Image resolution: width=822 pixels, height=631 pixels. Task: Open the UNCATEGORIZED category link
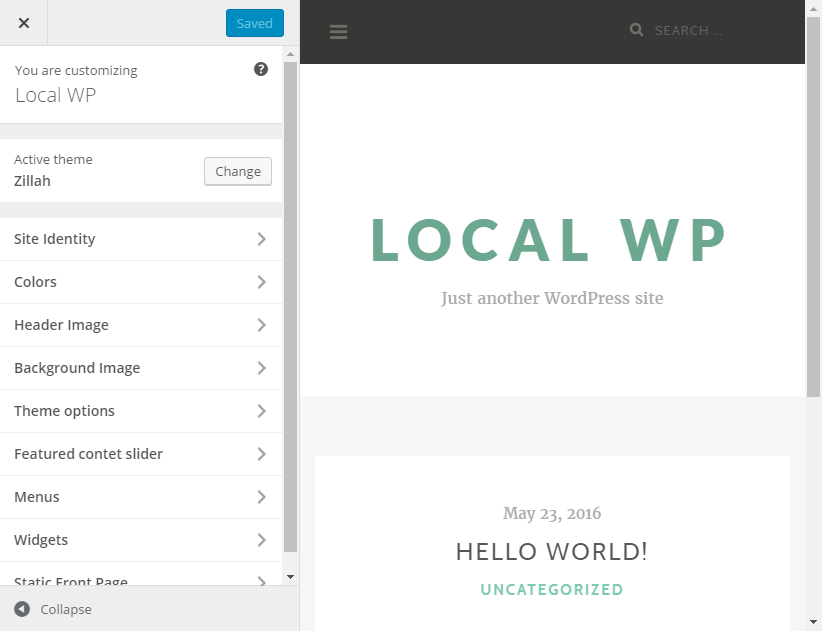tap(552, 590)
